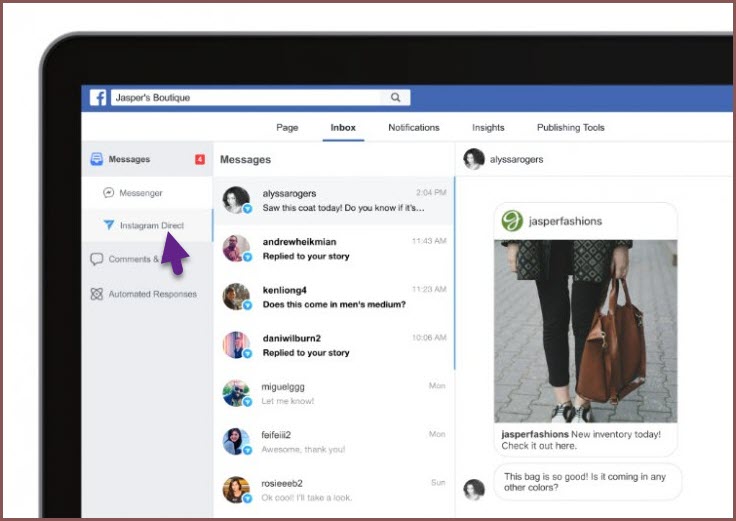Viewport: 736px width, 521px height.
Task: Click the Messages inbox icon in sidebar
Action: point(97,159)
